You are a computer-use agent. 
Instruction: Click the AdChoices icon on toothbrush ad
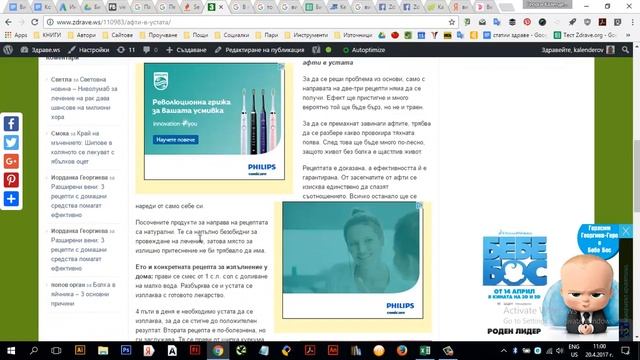coord(281,67)
